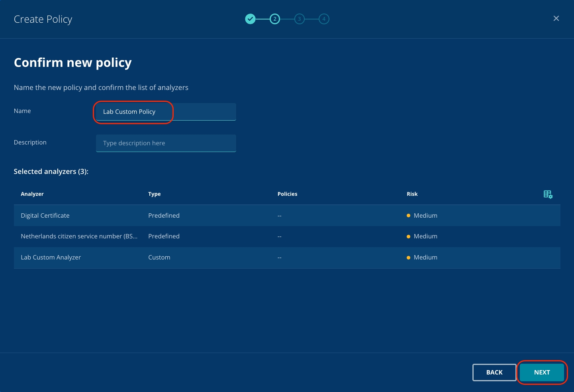Click the Policies column header
Viewport: 574px width, 392px height.
(x=287, y=194)
